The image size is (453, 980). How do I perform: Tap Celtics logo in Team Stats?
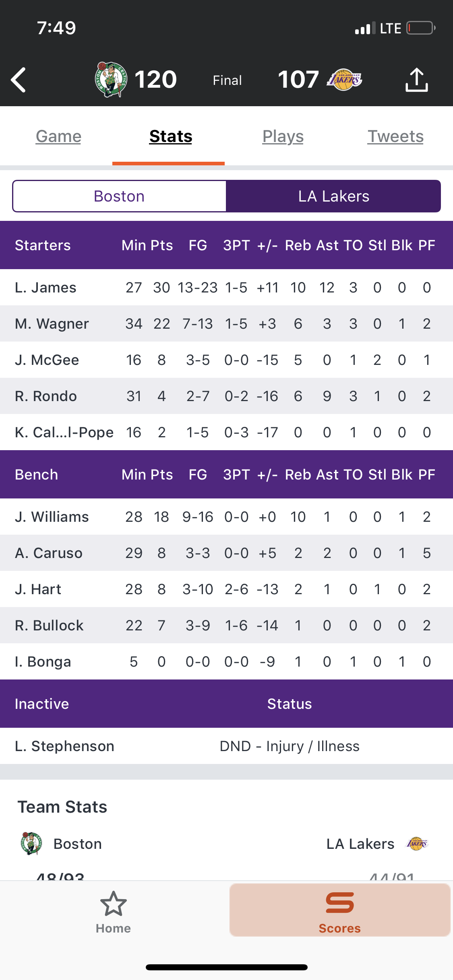31,844
